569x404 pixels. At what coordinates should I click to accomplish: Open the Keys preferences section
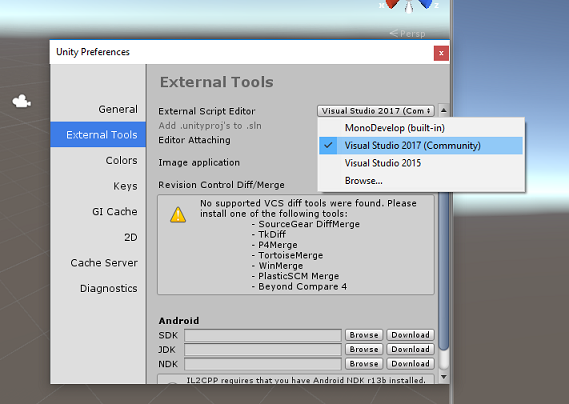click(98, 186)
